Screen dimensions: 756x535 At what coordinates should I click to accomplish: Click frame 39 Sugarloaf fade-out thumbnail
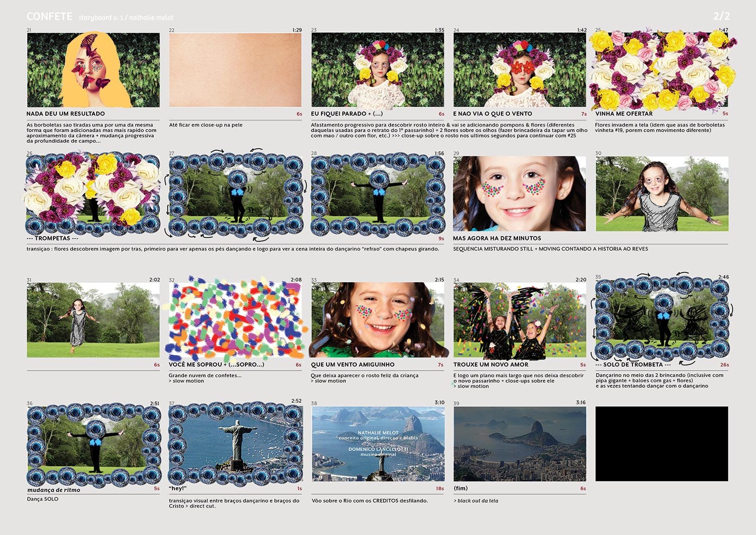tap(520, 444)
